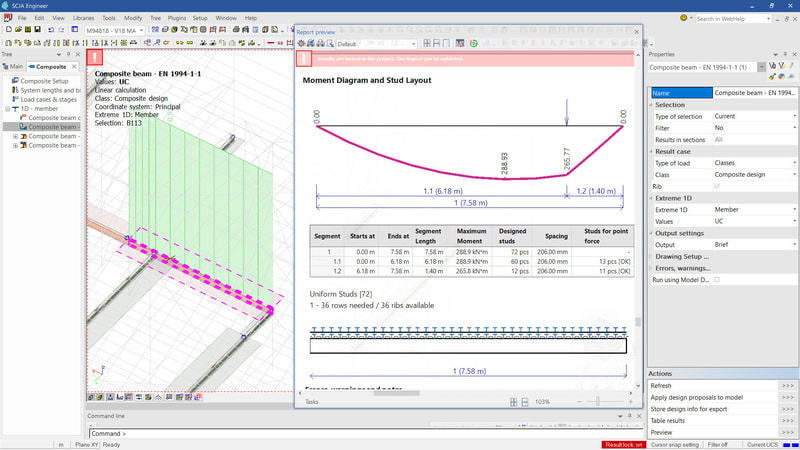Click the binoculars icon in Report preview
800x450 pixels.
(320, 44)
